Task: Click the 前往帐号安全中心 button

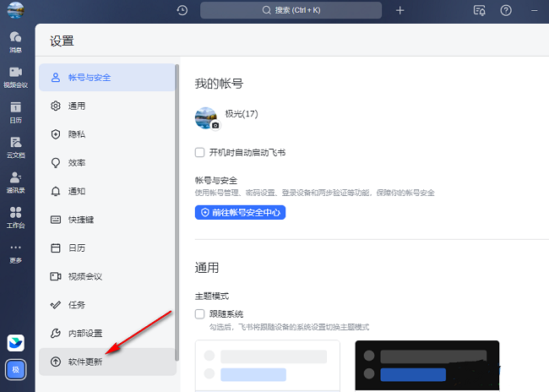Action: coord(241,213)
